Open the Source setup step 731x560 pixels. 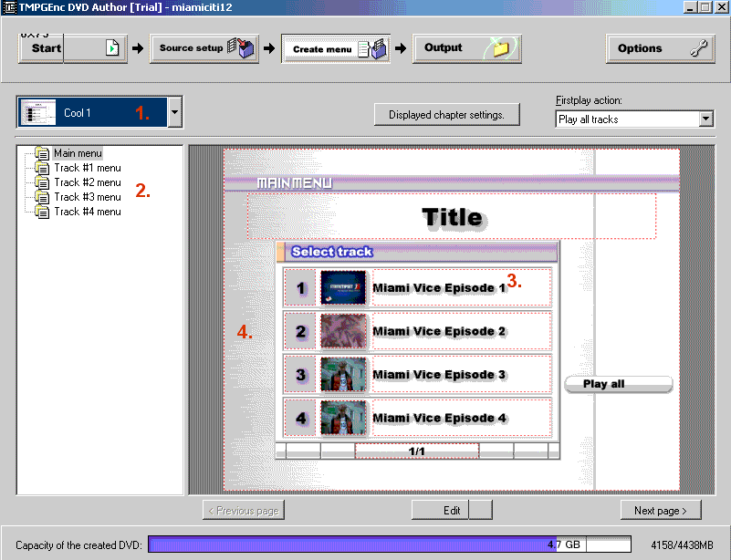(204, 48)
